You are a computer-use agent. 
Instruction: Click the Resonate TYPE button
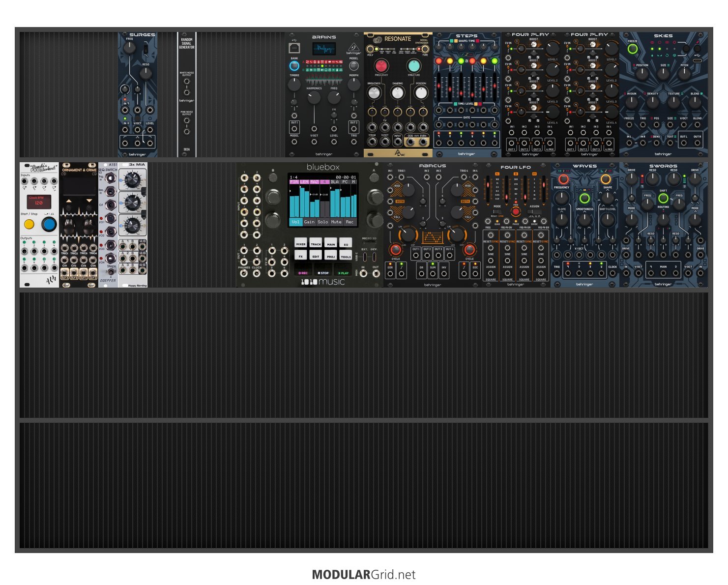click(x=425, y=49)
